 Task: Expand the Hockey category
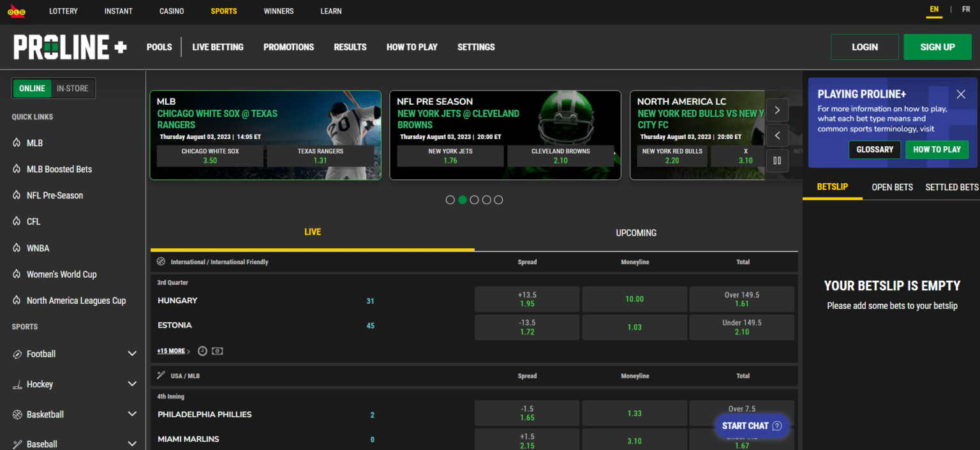[132, 383]
